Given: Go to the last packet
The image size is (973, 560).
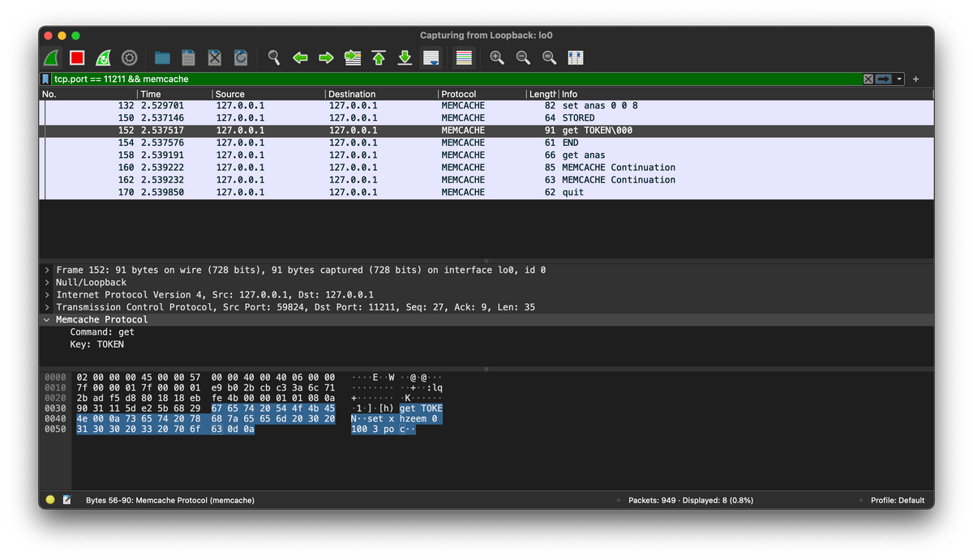Looking at the screenshot, I should 405,58.
